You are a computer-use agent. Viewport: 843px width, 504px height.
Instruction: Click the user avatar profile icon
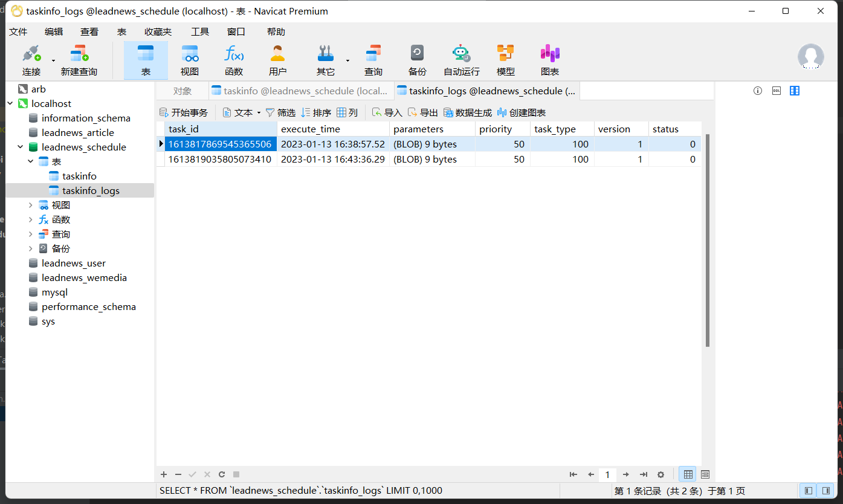coord(810,57)
